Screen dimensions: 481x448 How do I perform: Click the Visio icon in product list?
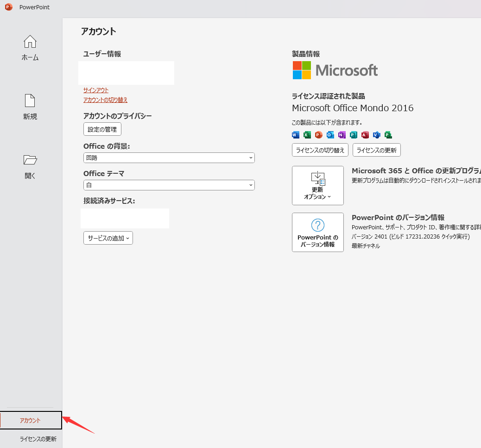tap(377, 135)
